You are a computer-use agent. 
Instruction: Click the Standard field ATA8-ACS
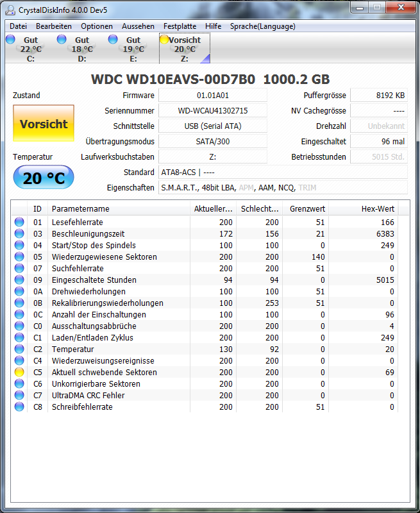[x=283, y=172]
